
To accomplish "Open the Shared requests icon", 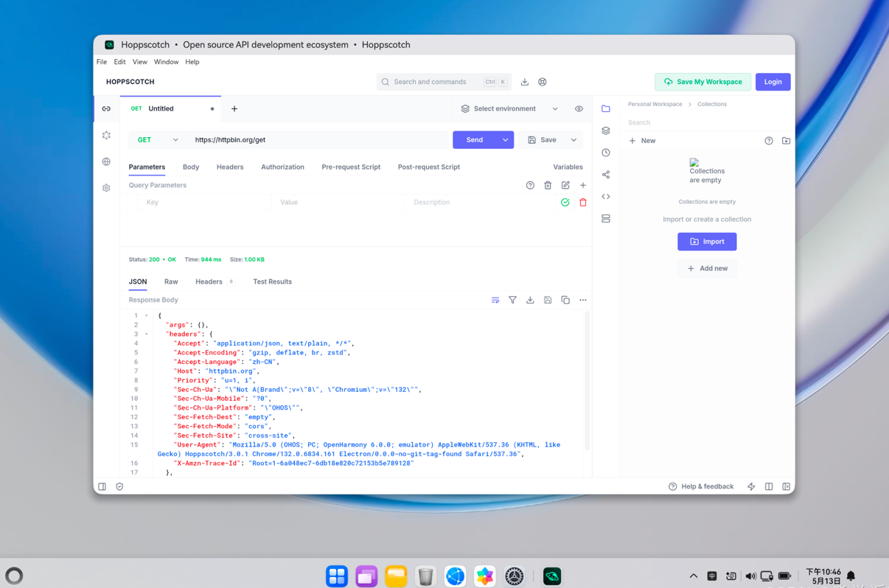I will [x=606, y=175].
